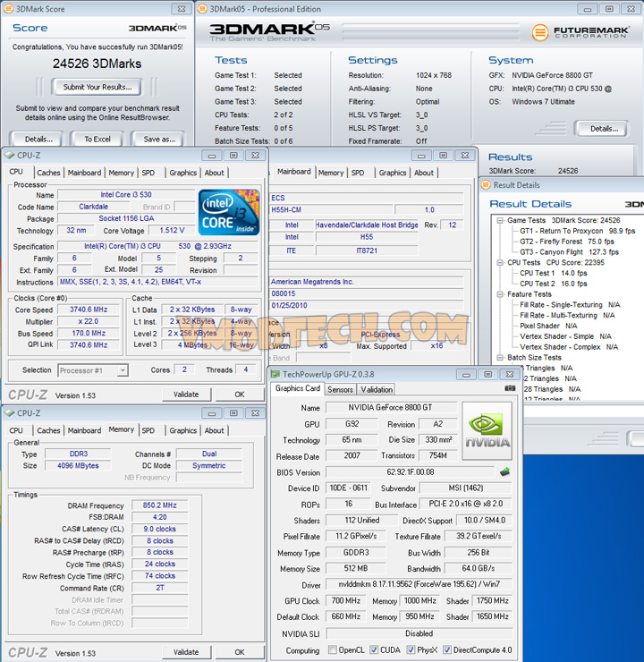Open the Sensors tab in GPU-Z
Screen dimensions: 644x662
tap(340, 389)
